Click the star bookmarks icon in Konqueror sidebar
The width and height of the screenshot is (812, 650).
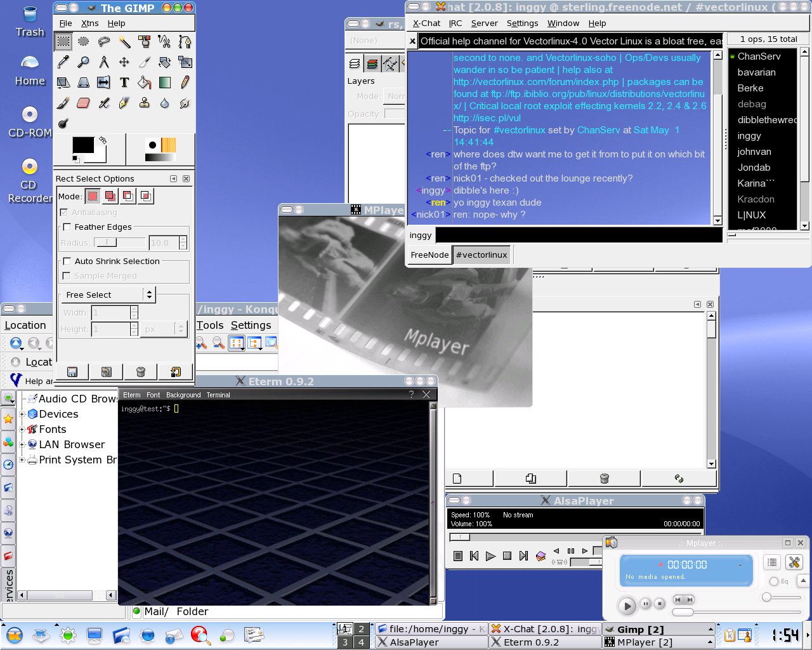tap(8, 420)
